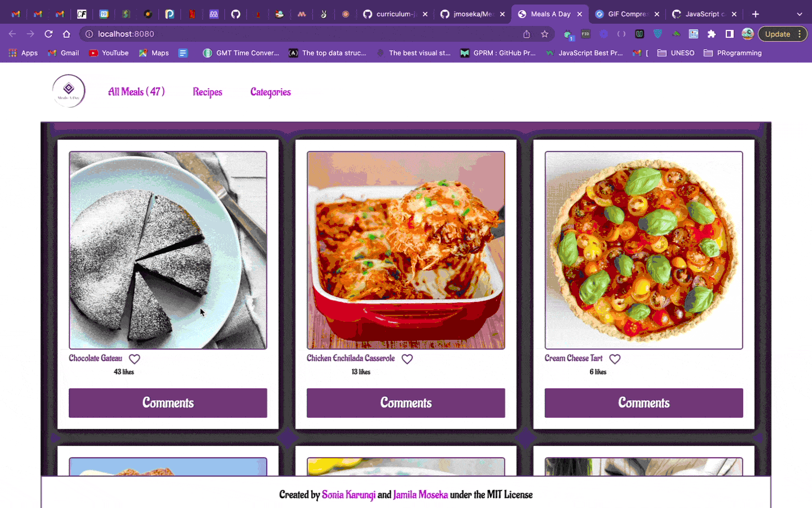View site information icon beside localhost:8080
Screen dimensions: 812x508
coord(89,34)
